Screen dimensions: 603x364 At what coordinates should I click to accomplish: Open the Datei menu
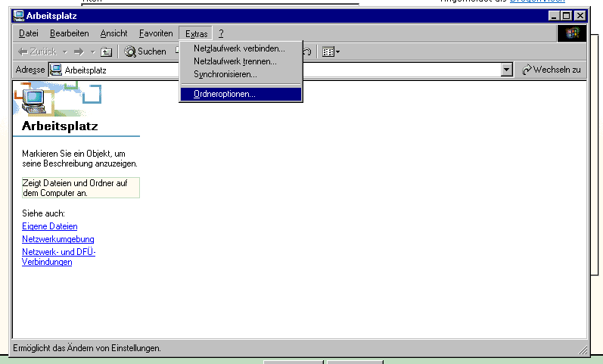coord(28,33)
